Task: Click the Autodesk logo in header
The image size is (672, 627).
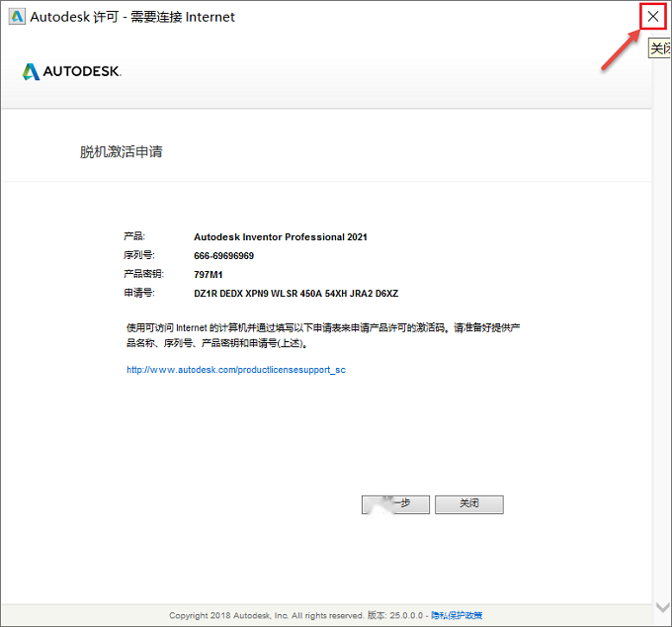Action: [x=72, y=71]
